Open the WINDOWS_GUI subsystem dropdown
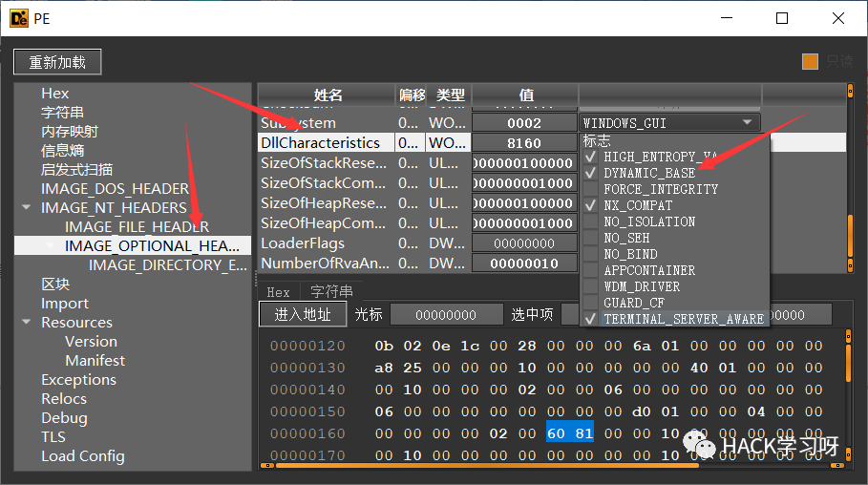Viewport: 868px width, 485px height. click(669, 123)
